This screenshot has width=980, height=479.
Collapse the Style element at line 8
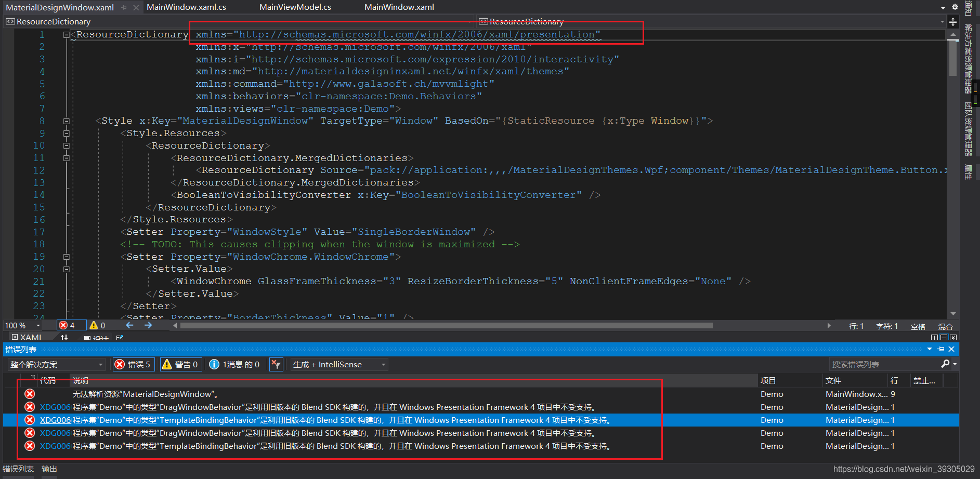[67, 121]
